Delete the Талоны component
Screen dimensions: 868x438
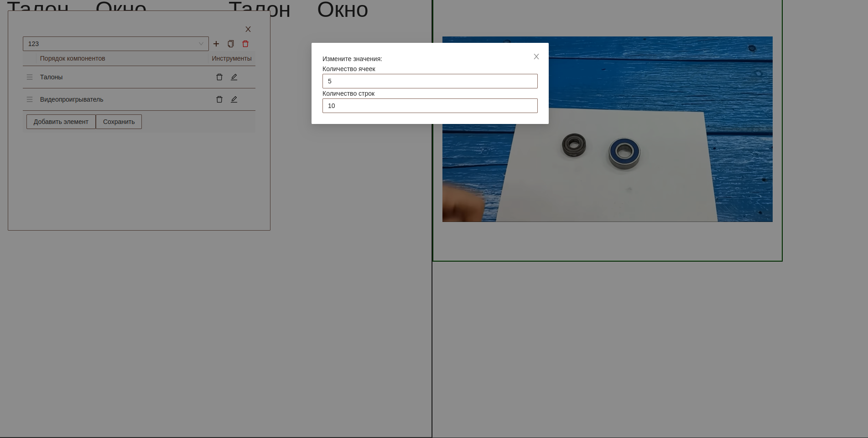tap(219, 77)
